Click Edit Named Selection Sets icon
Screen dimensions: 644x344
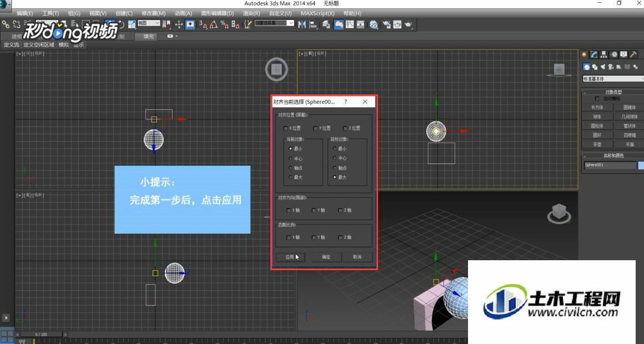pyautogui.click(x=248, y=24)
